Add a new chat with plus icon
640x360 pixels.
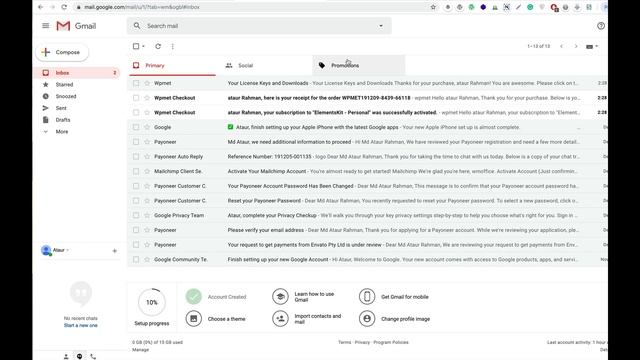coord(115,251)
